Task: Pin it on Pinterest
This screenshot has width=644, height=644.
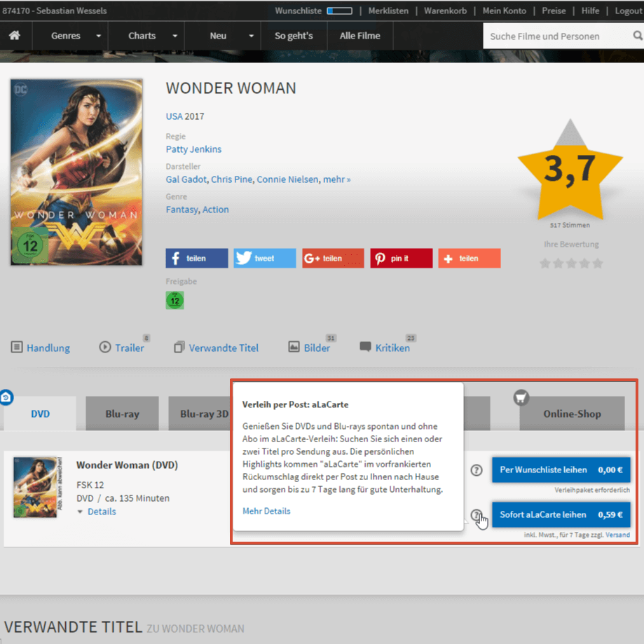Action: point(402,259)
